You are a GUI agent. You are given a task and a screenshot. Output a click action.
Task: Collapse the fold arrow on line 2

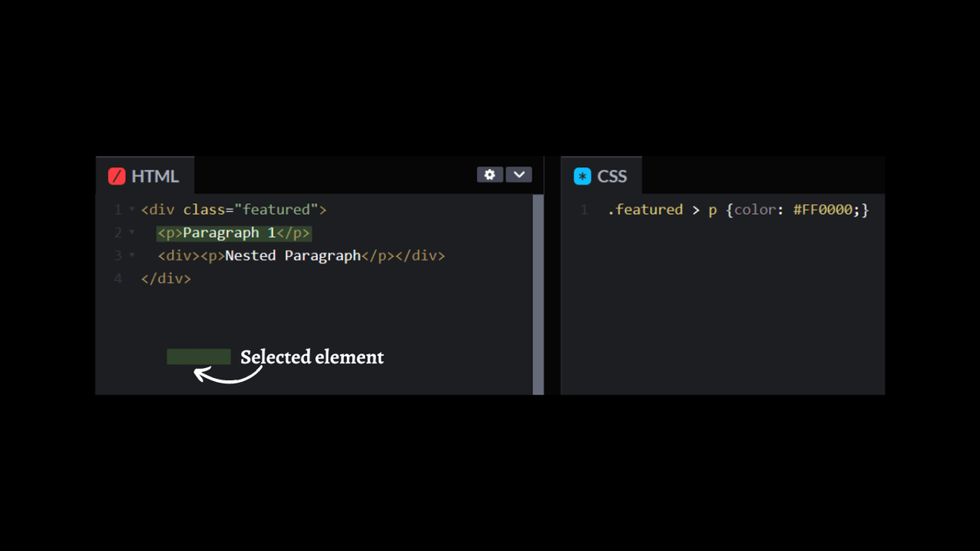pyautogui.click(x=132, y=233)
